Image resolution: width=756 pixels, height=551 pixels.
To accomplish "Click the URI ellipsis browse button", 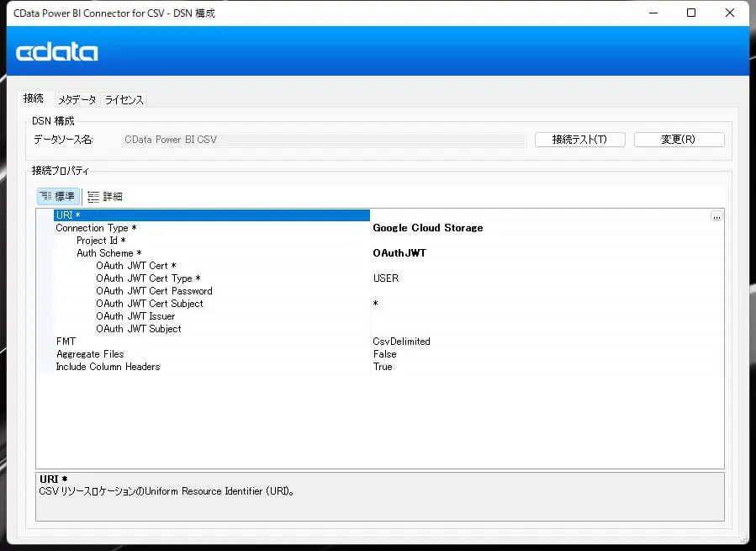I will [716, 215].
